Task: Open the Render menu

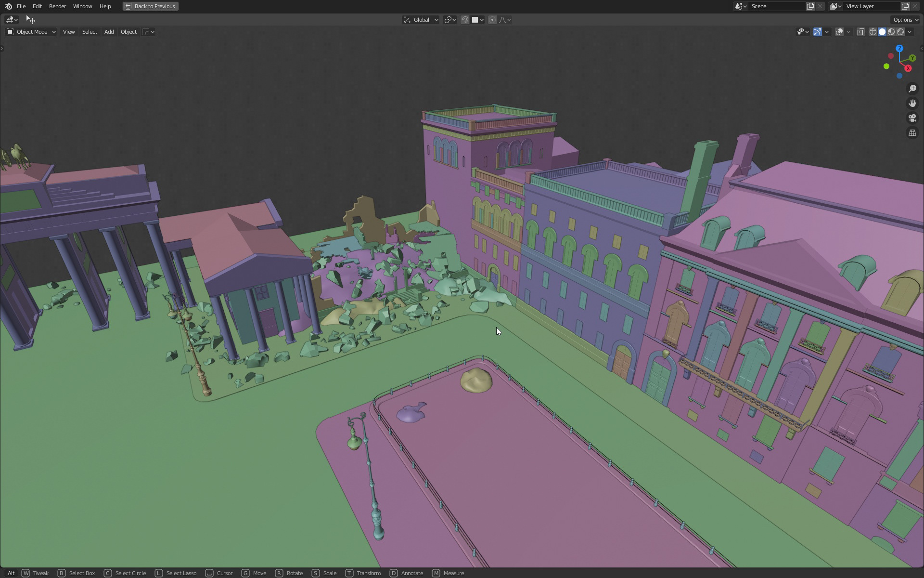Action: coord(57,6)
